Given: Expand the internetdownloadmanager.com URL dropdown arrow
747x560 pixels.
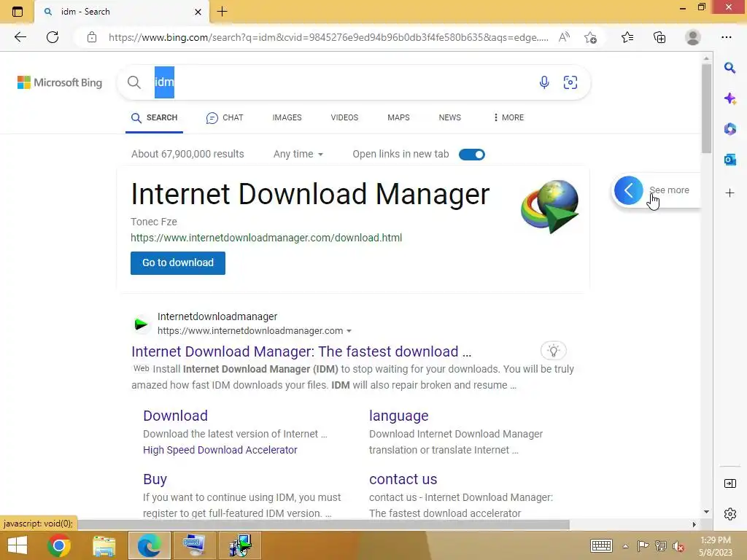Looking at the screenshot, I should click(349, 331).
